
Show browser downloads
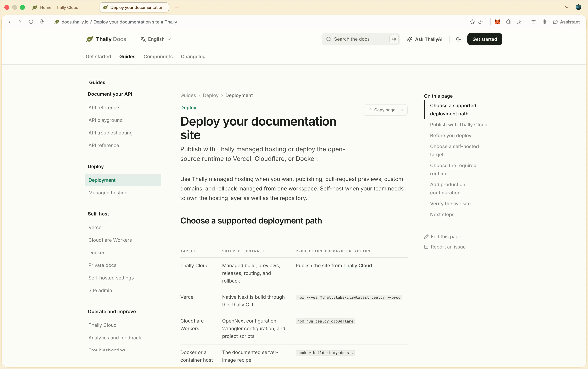point(519,22)
